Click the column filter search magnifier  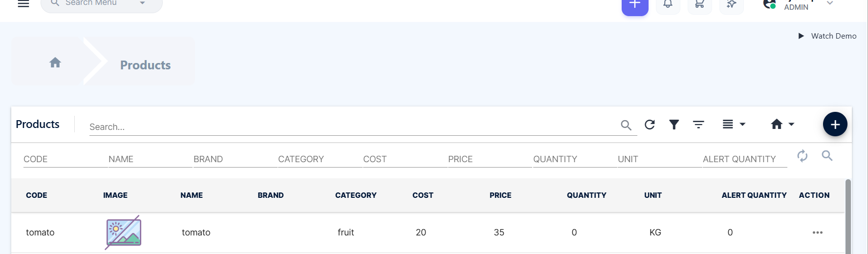827,156
